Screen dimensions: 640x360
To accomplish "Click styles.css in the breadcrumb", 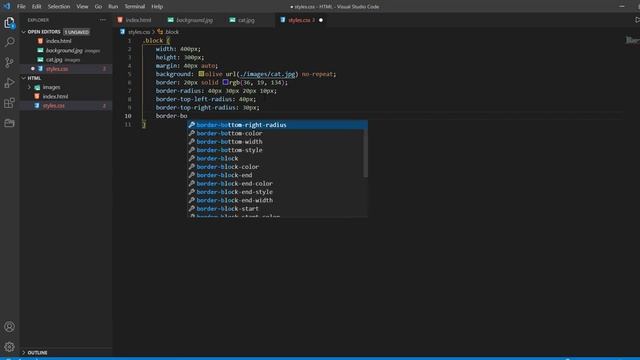I will (139, 32).
